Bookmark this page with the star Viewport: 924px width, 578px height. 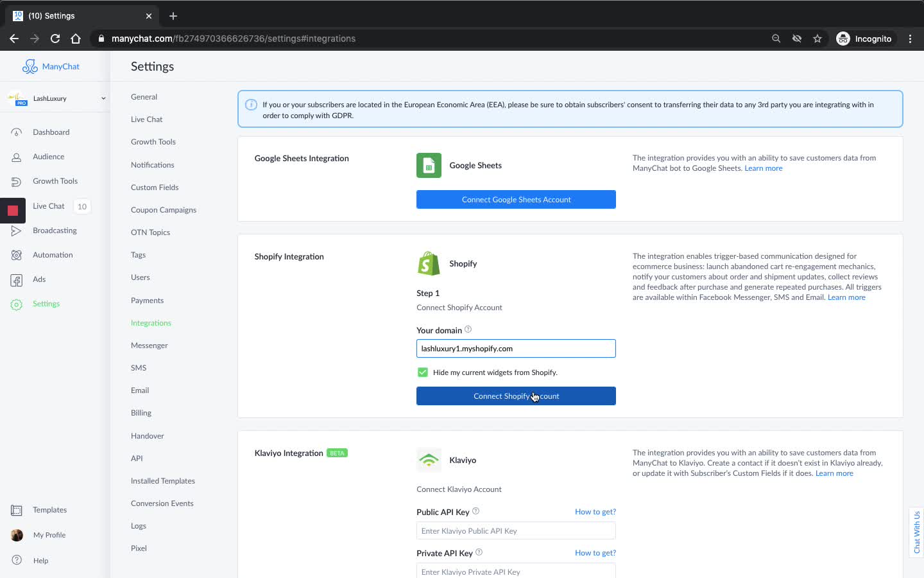coord(817,39)
